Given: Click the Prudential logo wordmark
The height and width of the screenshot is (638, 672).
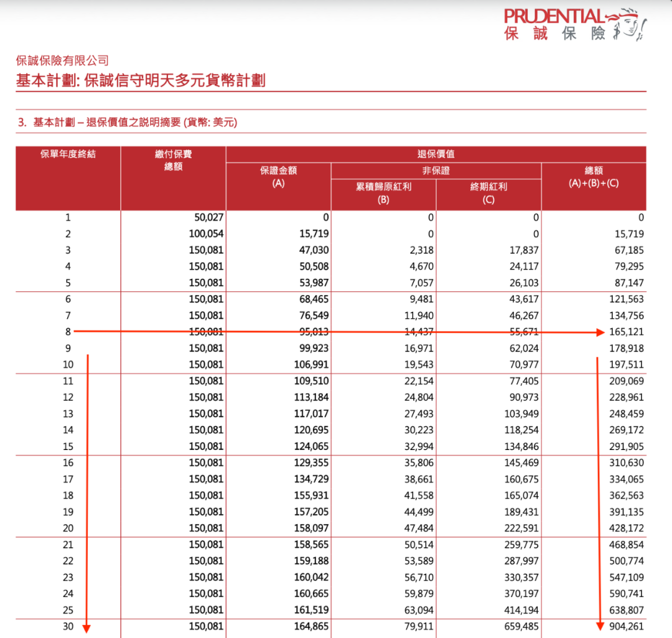Looking at the screenshot, I should point(554,16).
